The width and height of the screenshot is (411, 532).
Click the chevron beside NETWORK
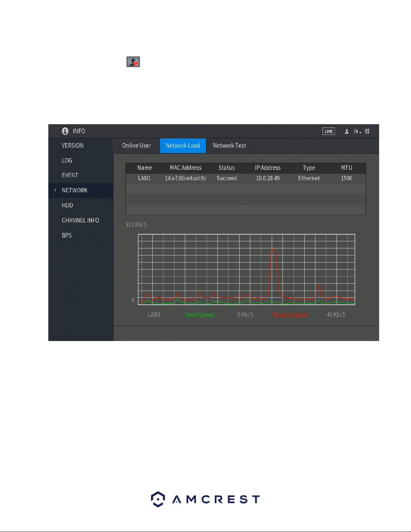coord(55,190)
